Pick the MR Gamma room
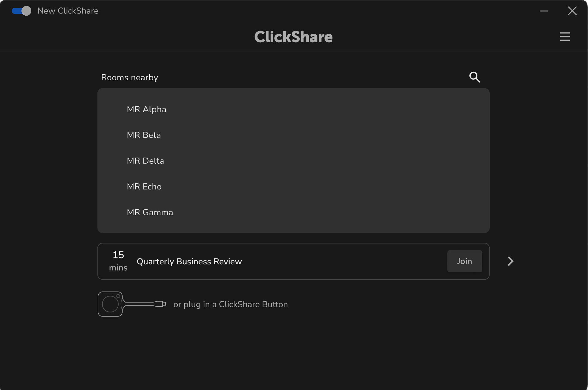The height and width of the screenshot is (390, 588). pos(150,212)
